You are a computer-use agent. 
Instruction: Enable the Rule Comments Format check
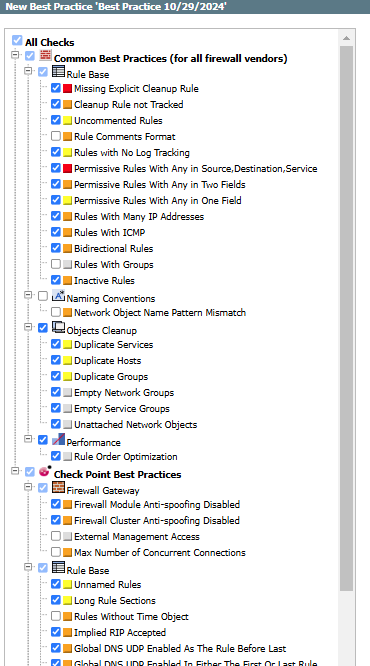coord(56,136)
